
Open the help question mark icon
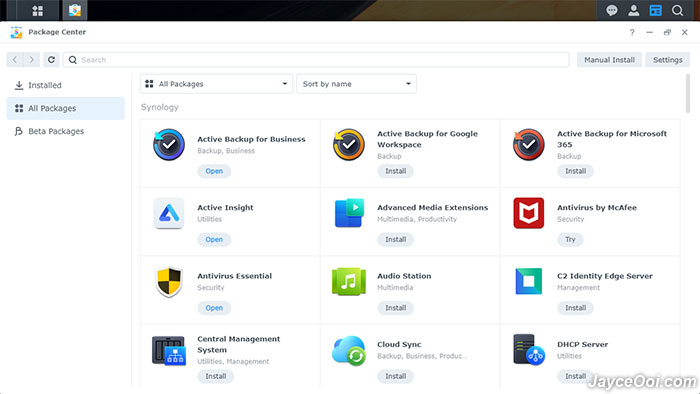(x=632, y=32)
